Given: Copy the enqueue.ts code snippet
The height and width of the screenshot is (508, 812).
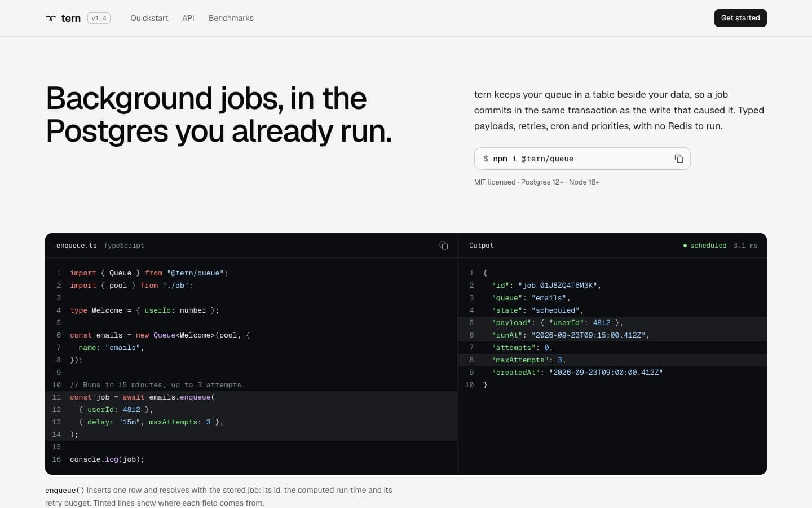Looking at the screenshot, I should (x=444, y=246).
